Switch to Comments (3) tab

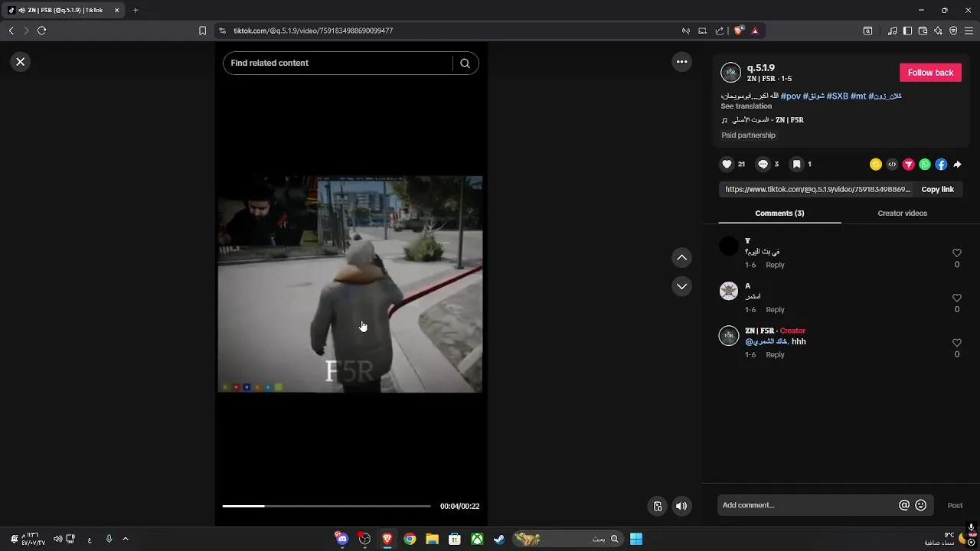click(779, 214)
